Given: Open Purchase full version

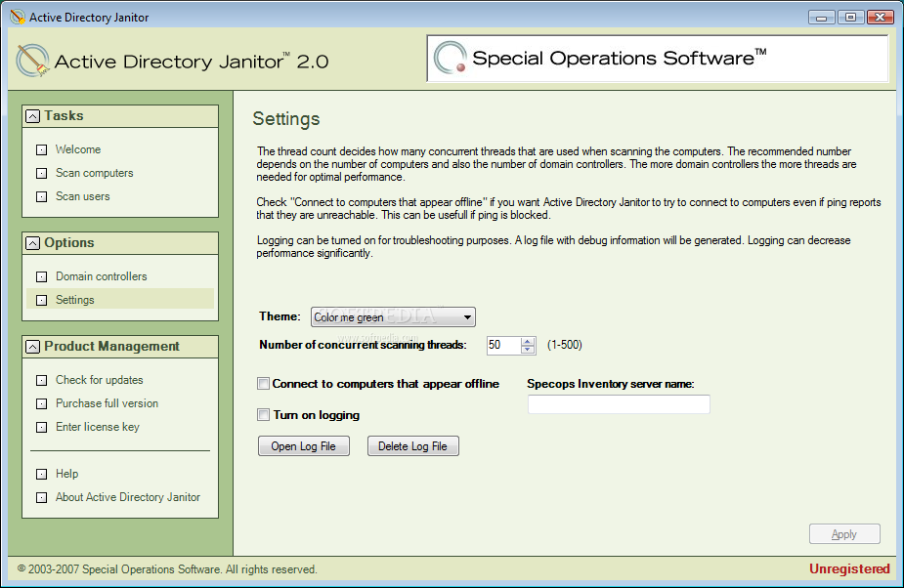Looking at the screenshot, I should [107, 403].
